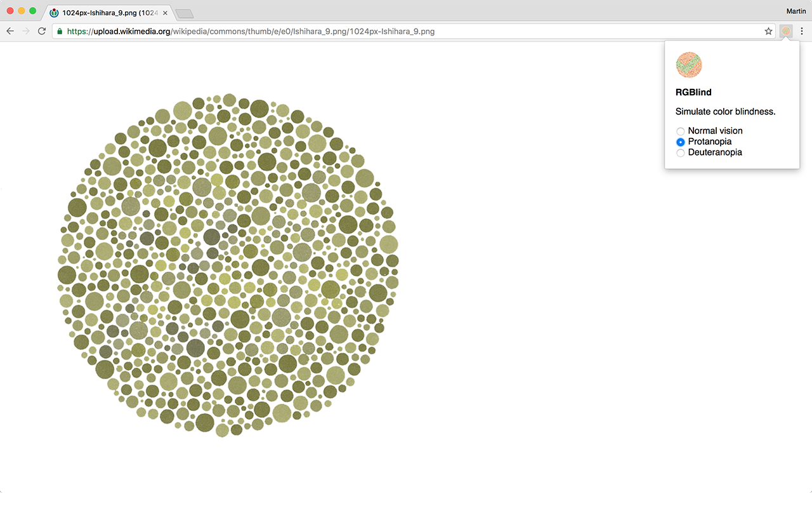Click the Martin profile button
Image resolution: width=812 pixels, height=508 pixels.
click(x=796, y=11)
